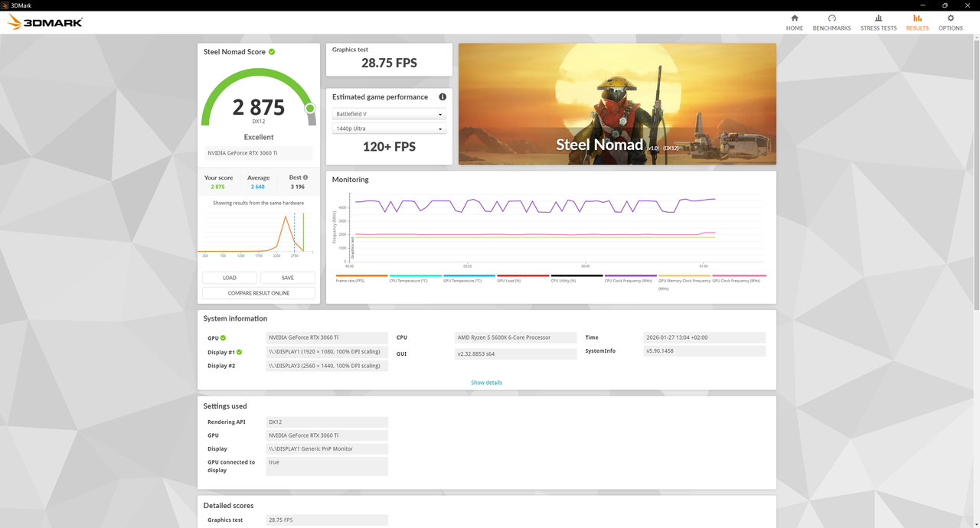Click the 3DMark logo in the header
This screenshot has width=980, height=528.
tap(44, 22)
